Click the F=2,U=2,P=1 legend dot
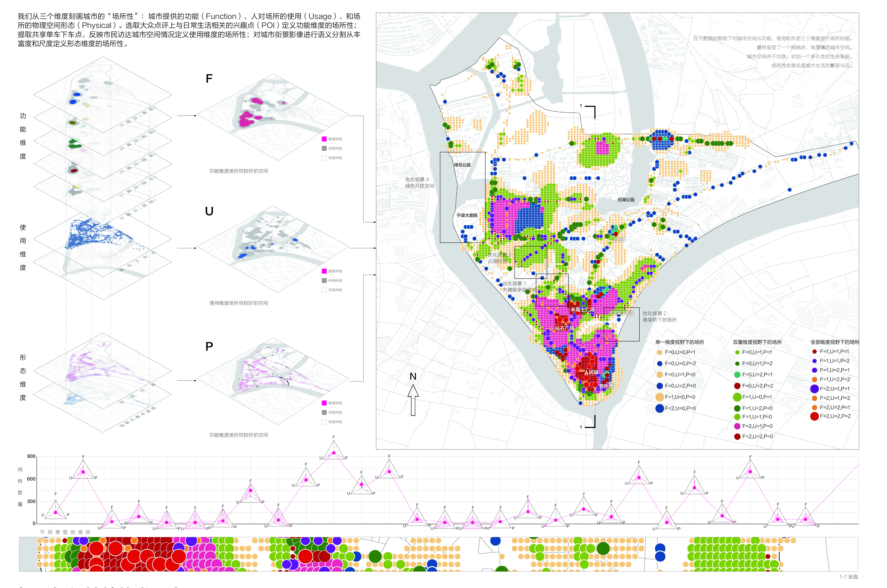The height and width of the screenshot is (588, 887). [815, 408]
